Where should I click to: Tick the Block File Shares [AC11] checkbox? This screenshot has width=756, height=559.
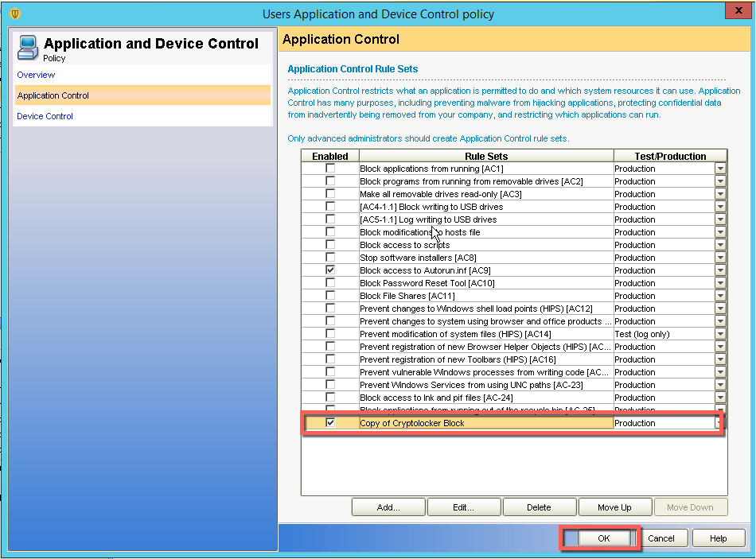[330, 296]
